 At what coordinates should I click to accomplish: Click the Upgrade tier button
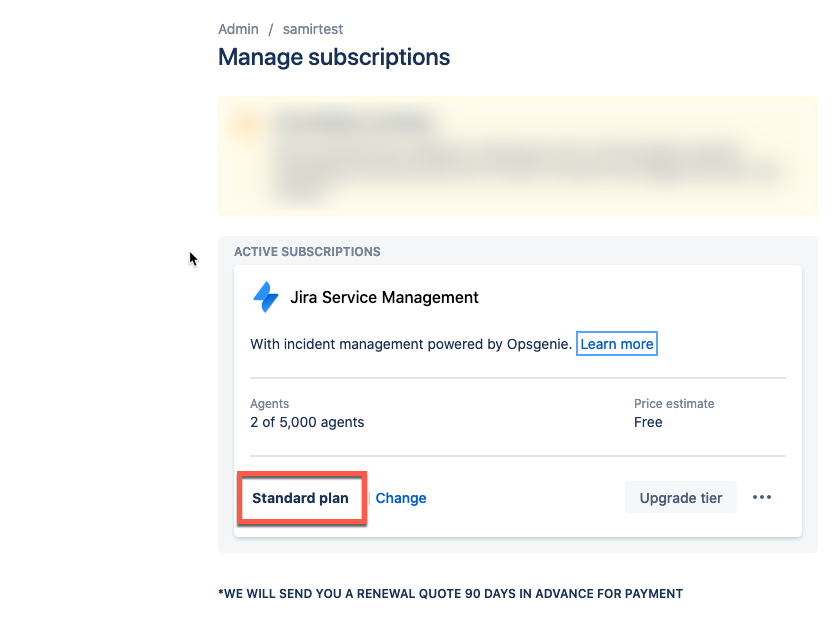click(x=681, y=498)
